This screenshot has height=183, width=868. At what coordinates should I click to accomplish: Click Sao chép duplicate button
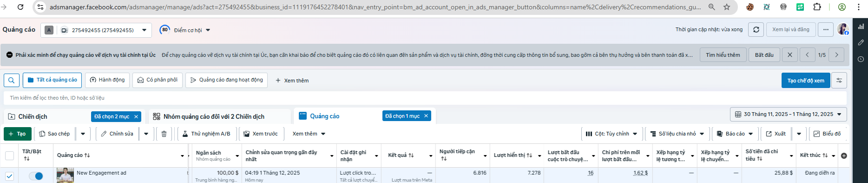55,134
